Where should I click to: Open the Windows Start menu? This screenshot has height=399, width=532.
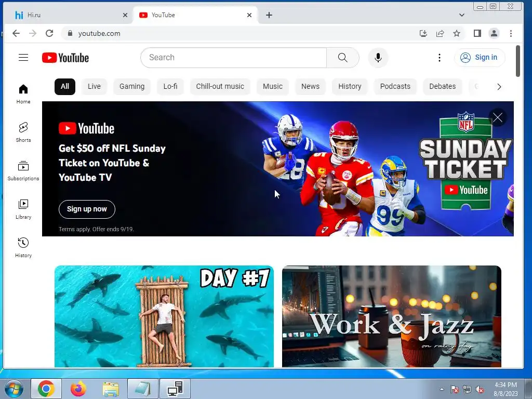click(x=14, y=389)
